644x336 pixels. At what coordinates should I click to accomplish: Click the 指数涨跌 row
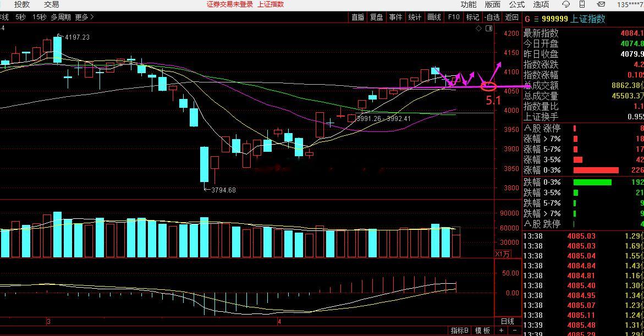(583, 64)
